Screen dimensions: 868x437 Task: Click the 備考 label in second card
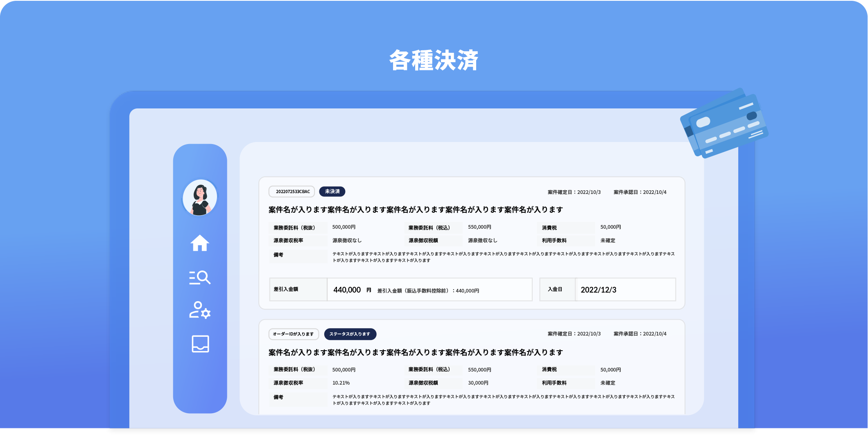[x=278, y=397]
